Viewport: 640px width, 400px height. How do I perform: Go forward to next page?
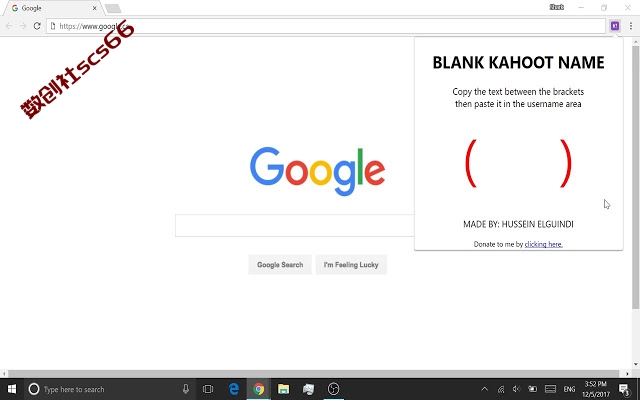point(23,26)
